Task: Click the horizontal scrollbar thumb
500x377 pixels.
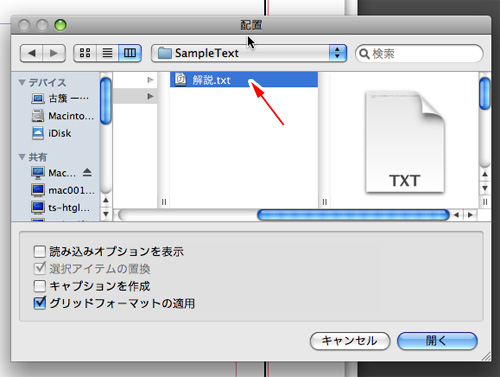Action: pos(353,215)
